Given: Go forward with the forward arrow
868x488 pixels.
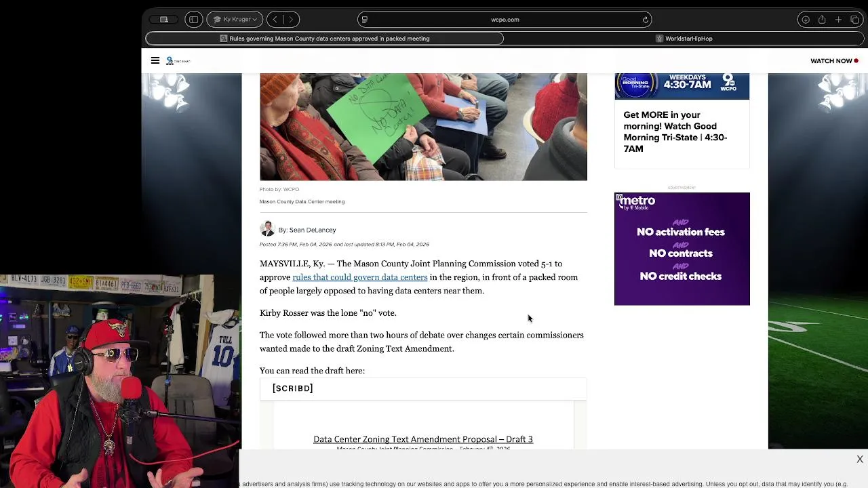Looking at the screenshot, I should point(292,20).
